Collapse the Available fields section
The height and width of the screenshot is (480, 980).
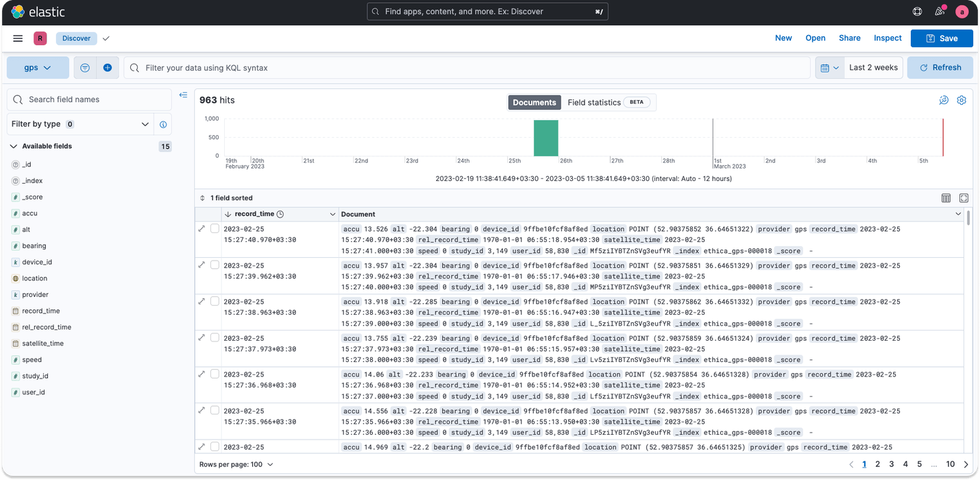pyautogui.click(x=13, y=146)
